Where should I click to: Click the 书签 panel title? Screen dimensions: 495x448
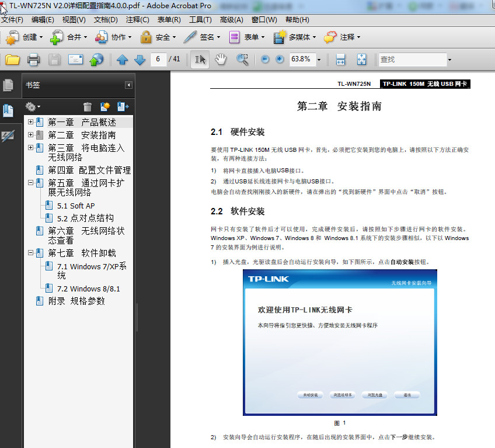click(33, 85)
